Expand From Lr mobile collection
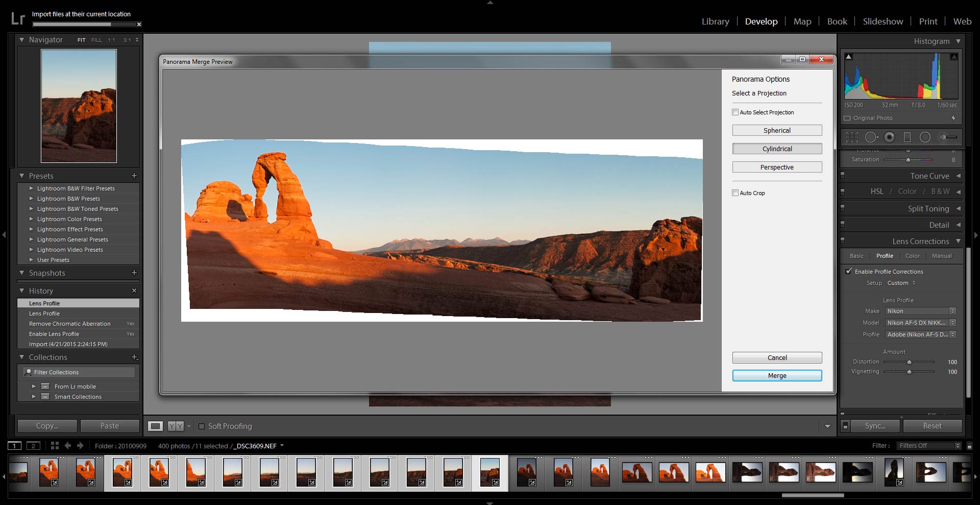The width and height of the screenshot is (980, 505). coord(34,387)
